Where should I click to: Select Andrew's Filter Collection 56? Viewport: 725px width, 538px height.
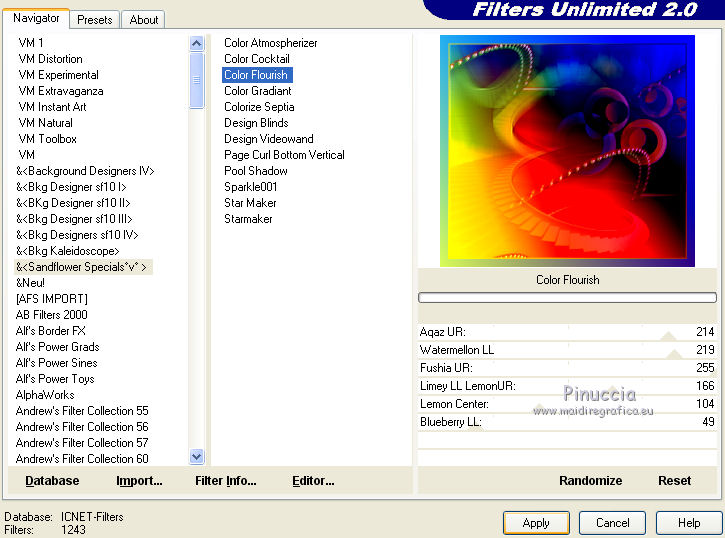click(x=82, y=427)
